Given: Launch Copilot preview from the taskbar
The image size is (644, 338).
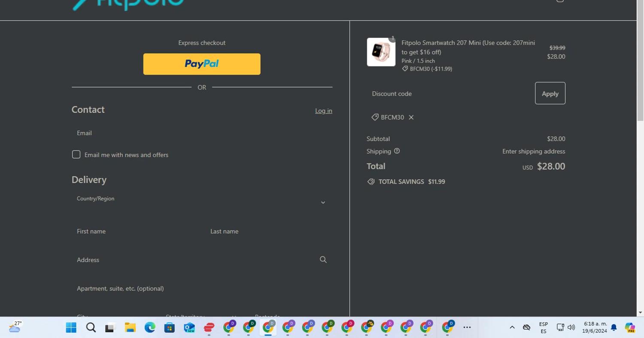Looking at the screenshot, I should (630, 328).
